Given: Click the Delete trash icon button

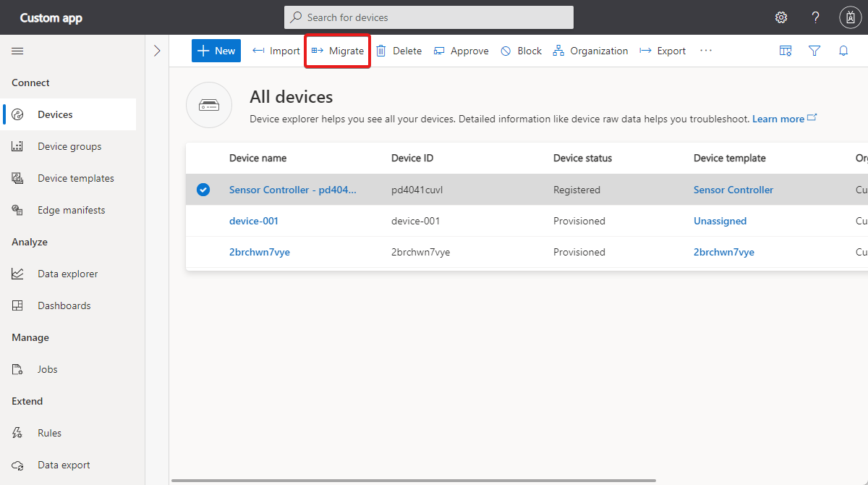Looking at the screenshot, I should pyautogui.click(x=399, y=51).
